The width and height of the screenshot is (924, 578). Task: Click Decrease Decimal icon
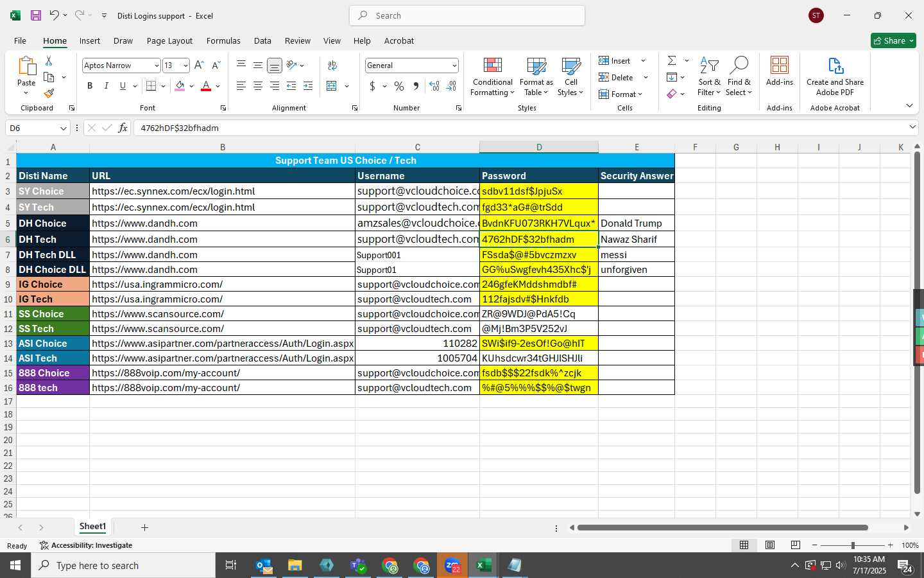[x=451, y=86]
